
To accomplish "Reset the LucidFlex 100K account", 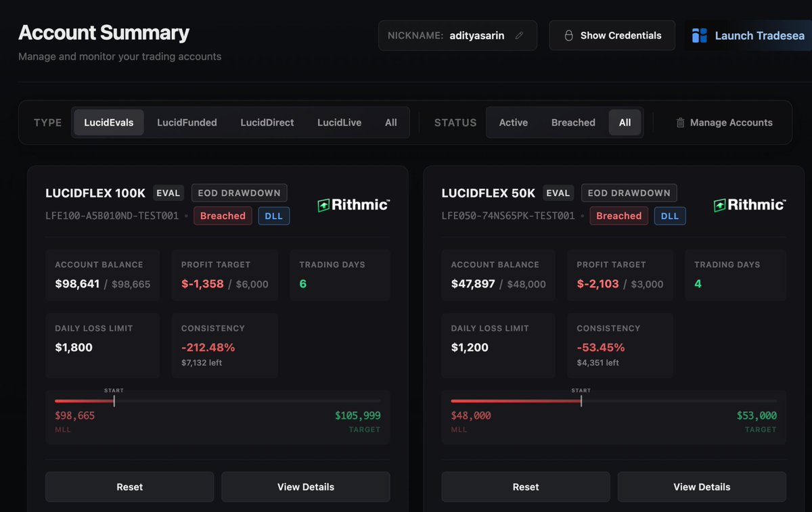I will pos(129,487).
